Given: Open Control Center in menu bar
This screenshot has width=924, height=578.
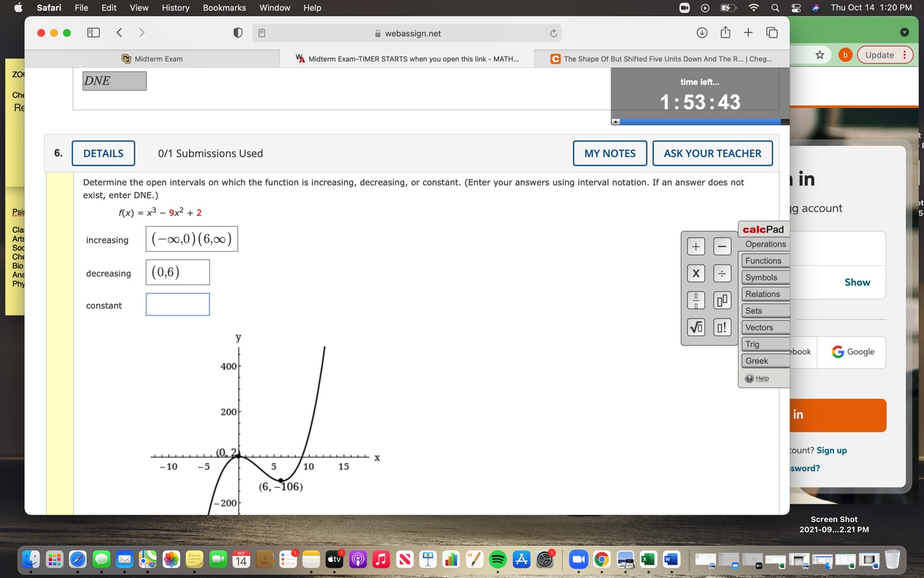Looking at the screenshot, I should (x=796, y=8).
